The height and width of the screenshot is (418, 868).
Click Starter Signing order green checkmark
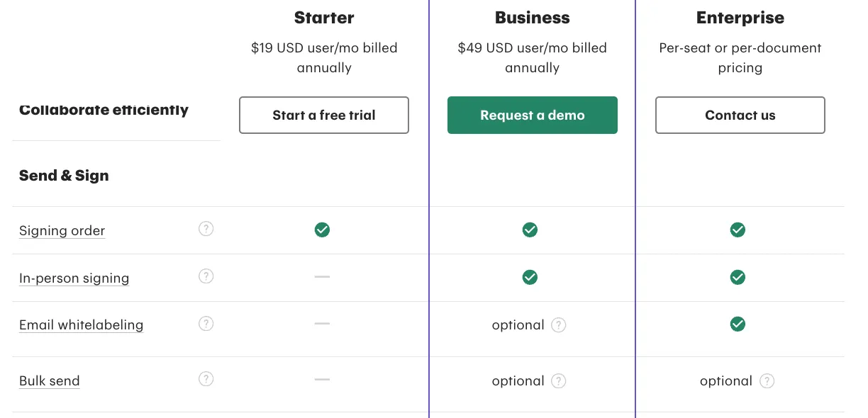click(x=322, y=230)
